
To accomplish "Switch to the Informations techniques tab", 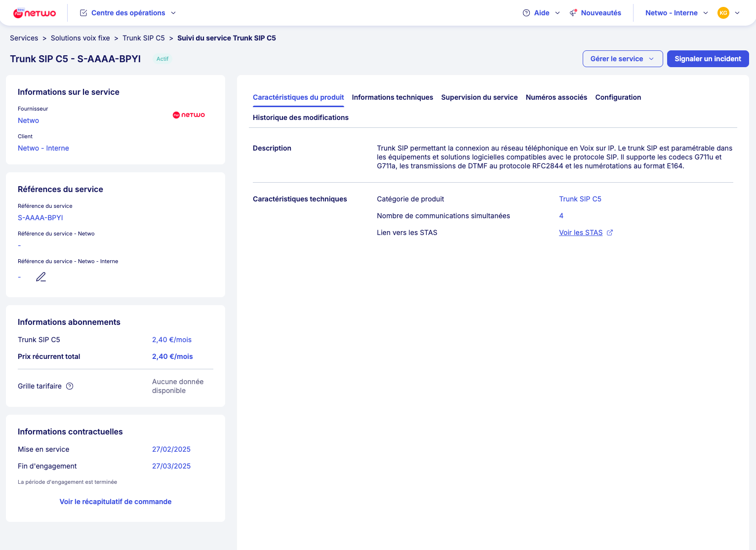I will 393,97.
